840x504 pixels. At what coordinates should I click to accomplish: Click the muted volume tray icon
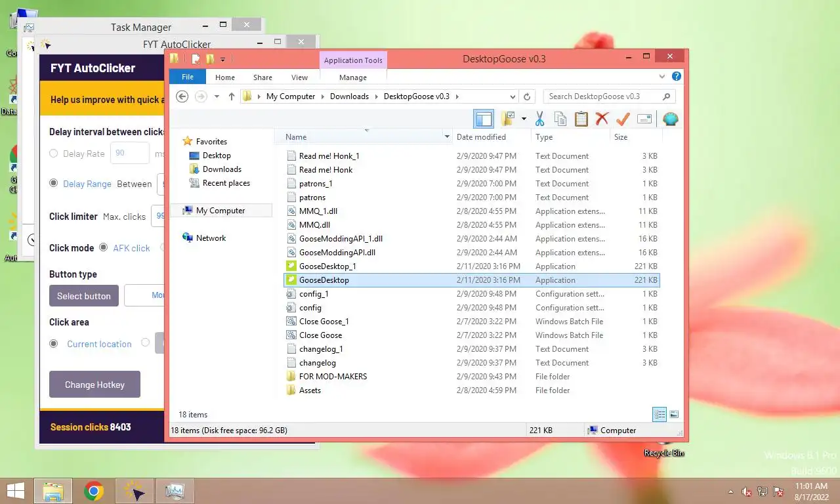pos(746,492)
